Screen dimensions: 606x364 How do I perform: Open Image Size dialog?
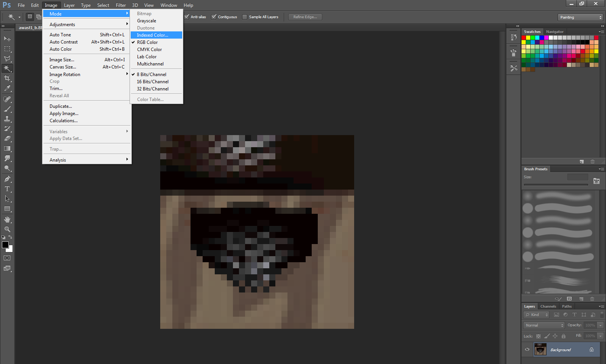point(87,60)
